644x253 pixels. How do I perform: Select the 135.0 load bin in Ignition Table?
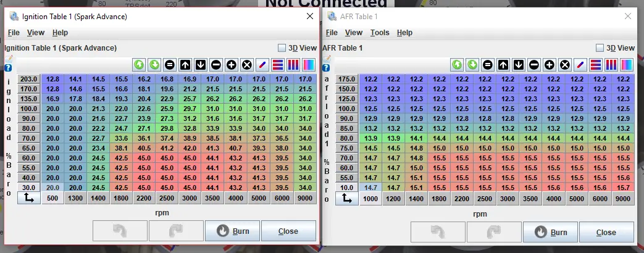[x=29, y=99]
